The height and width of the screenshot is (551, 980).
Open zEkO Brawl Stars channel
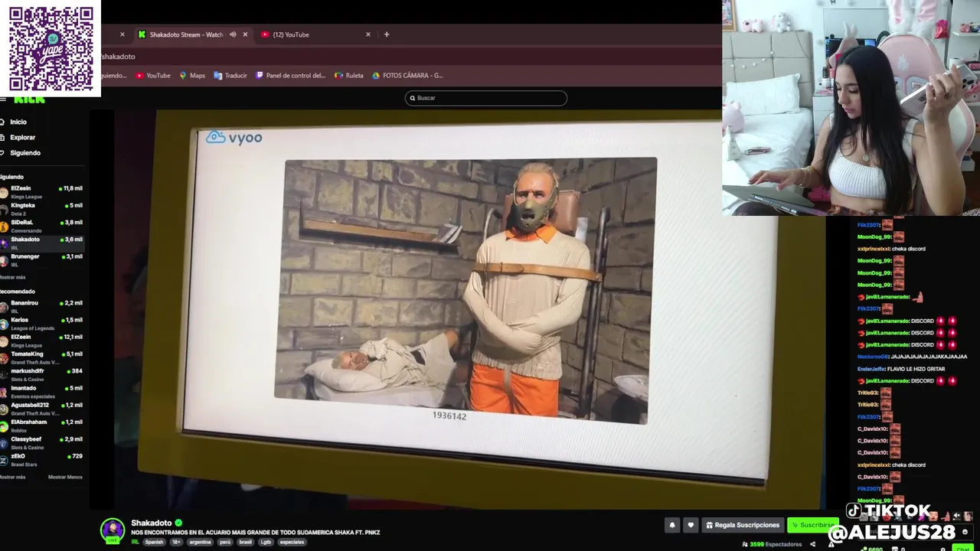pyautogui.click(x=41, y=460)
